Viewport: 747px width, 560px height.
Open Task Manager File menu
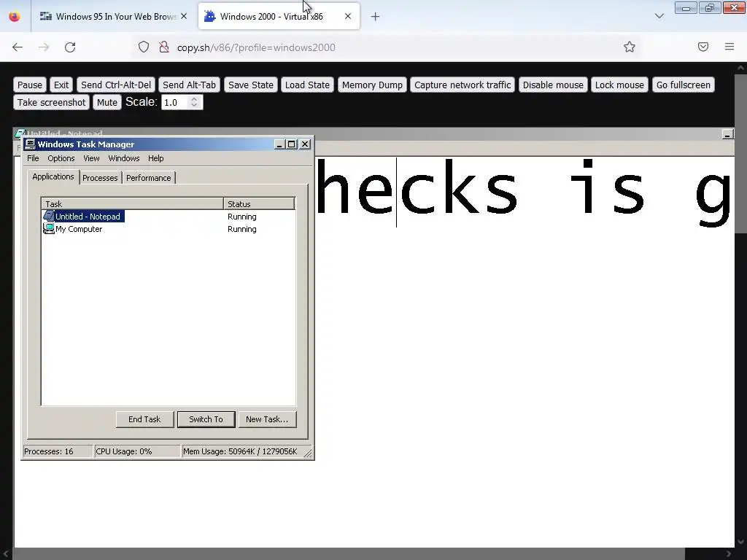(x=33, y=158)
